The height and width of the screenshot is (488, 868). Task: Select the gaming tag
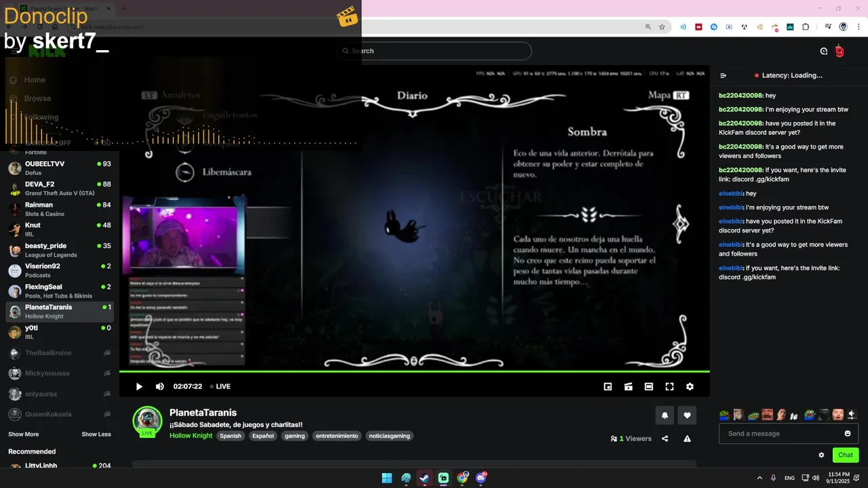[x=295, y=436]
